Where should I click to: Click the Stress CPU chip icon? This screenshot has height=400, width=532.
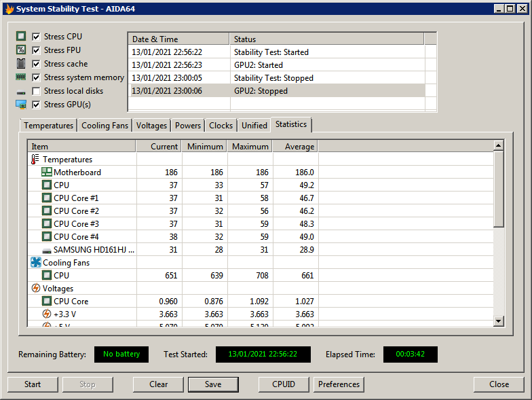(20, 36)
